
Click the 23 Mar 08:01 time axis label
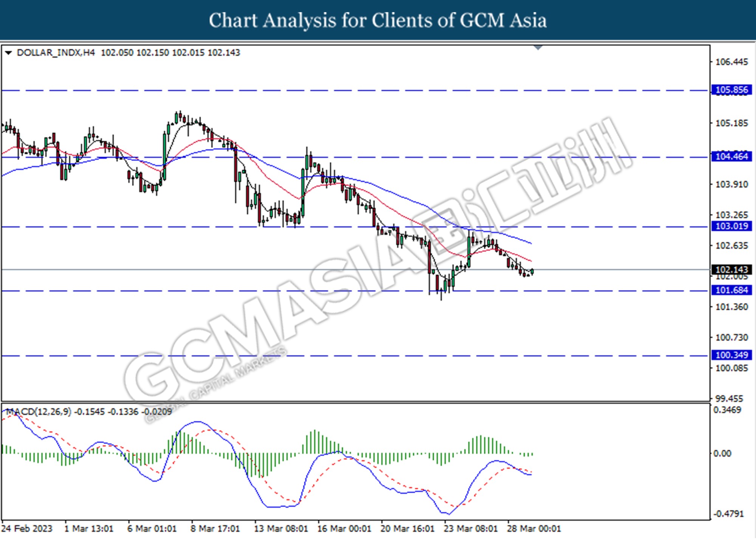(x=471, y=528)
